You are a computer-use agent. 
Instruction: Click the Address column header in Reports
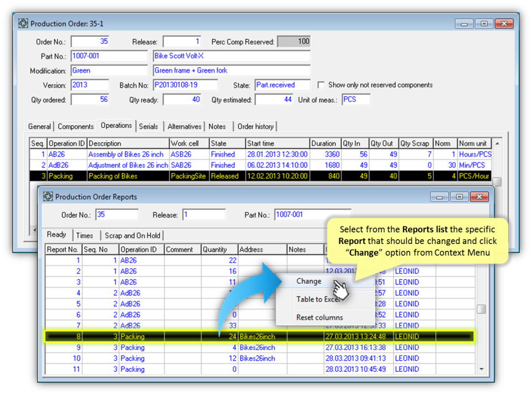[x=262, y=250]
